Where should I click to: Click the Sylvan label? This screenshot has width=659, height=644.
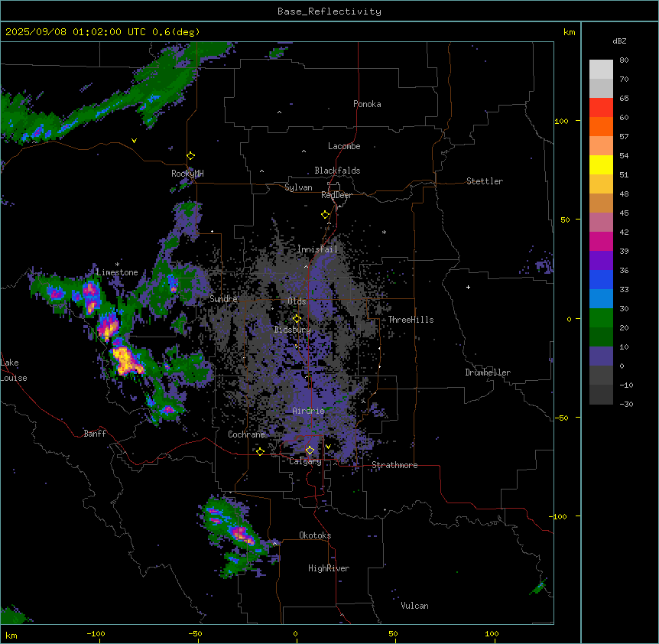tap(298, 187)
